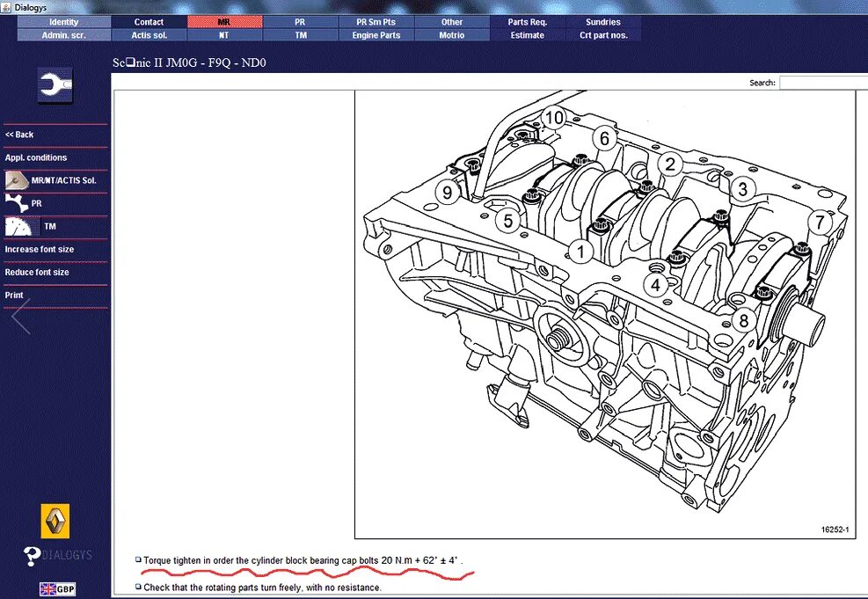Click the GBP UK flag icon
The image size is (868, 599).
tap(57, 589)
